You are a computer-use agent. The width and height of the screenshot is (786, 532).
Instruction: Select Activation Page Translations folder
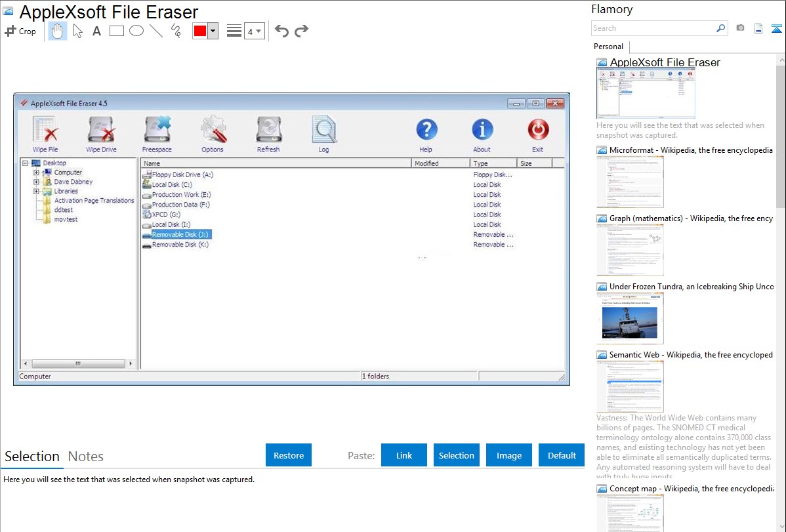tap(94, 201)
